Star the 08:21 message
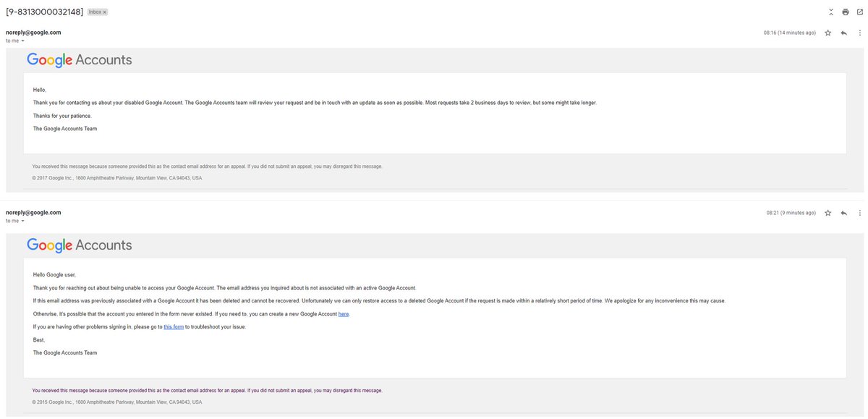Screen dimensions: 868x419 [828, 213]
